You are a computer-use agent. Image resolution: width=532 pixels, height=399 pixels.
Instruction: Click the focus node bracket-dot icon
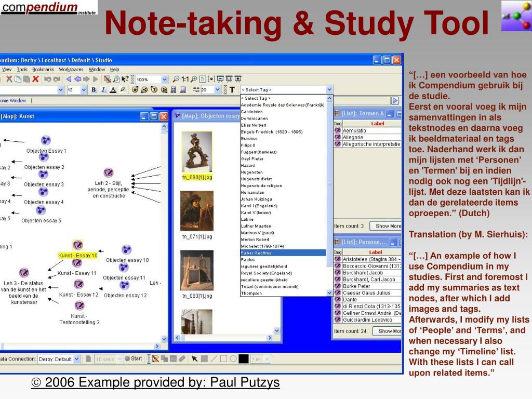(211, 79)
